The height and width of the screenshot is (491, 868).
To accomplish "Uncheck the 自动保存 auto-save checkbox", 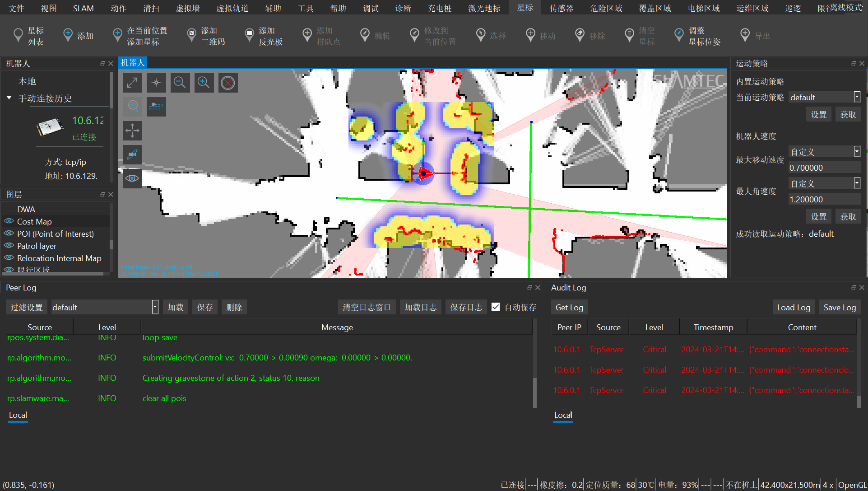I will point(496,307).
